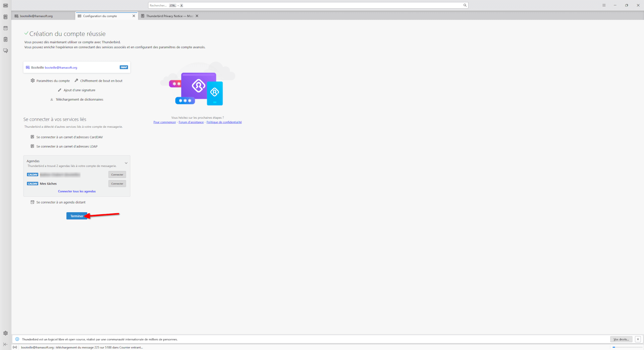This screenshot has height=350, width=644.
Task: Open the Chat sidebar icon
Action: [x=5, y=51]
